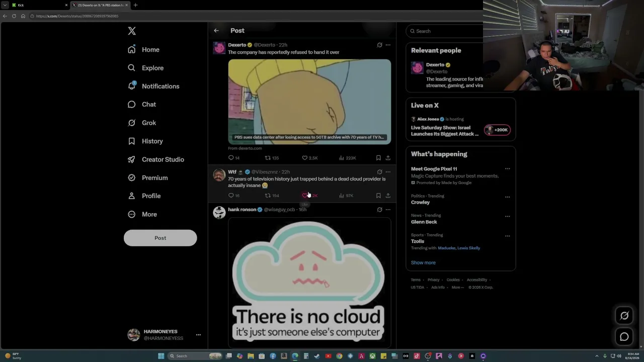Open more options for Google Pixel 11 ad
This screenshot has width=644, height=362.
point(507,169)
